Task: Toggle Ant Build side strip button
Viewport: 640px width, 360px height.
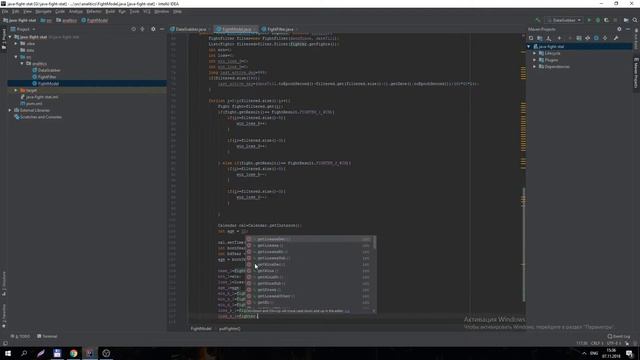Action: [x=636, y=39]
